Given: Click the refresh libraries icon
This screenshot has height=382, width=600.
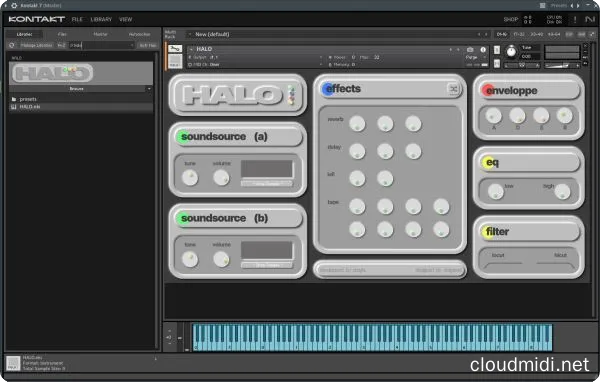Looking at the screenshot, I should coord(11,45).
